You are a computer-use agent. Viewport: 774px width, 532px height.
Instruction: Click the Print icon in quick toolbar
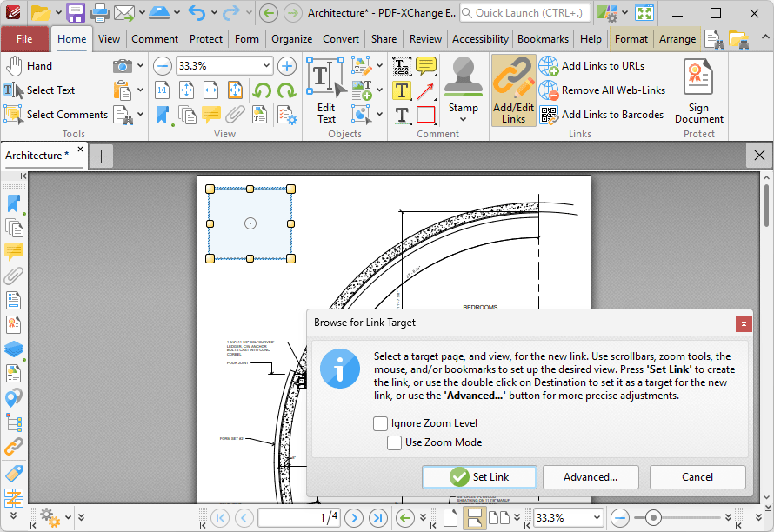pos(100,13)
